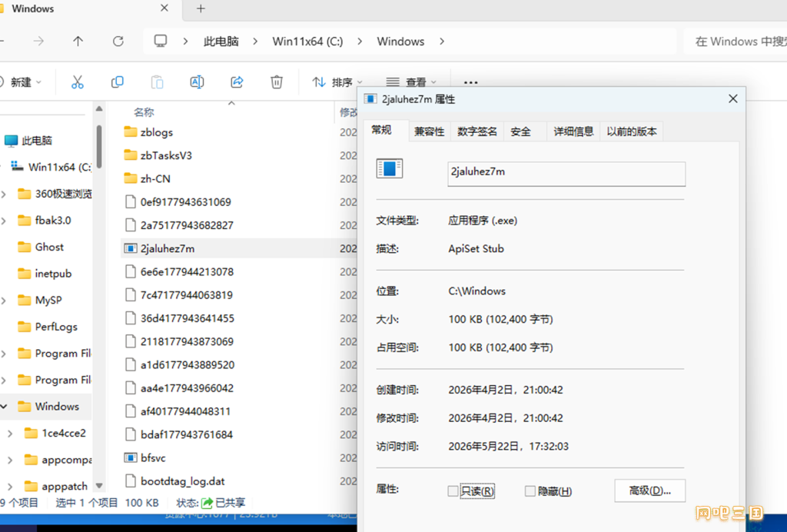The image size is (787, 532).
Task: Collapse the Windows folder tree node
Action: [x=4, y=407]
